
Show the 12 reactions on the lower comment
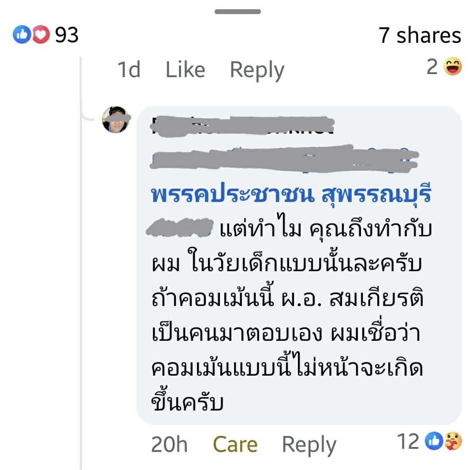tap(408, 441)
